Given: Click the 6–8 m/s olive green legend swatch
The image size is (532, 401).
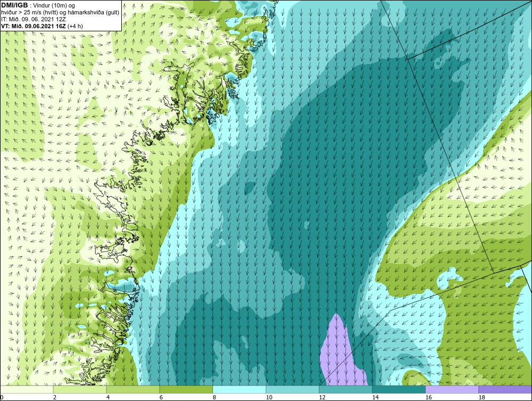Looking at the screenshot, I should point(186,389).
